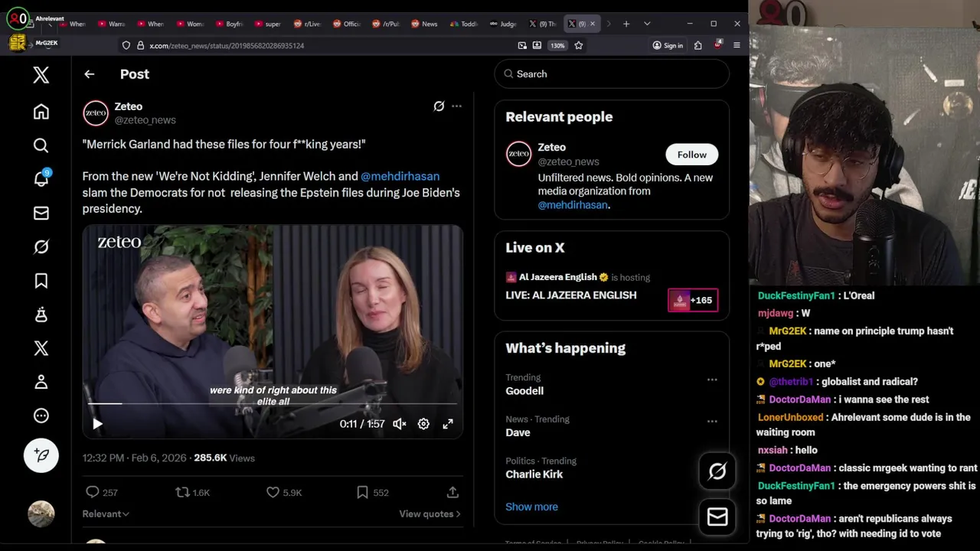Image resolution: width=980 pixels, height=551 pixels.
Task: Click Show more under What's happening
Action: pyautogui.click(x=531, y=507)
